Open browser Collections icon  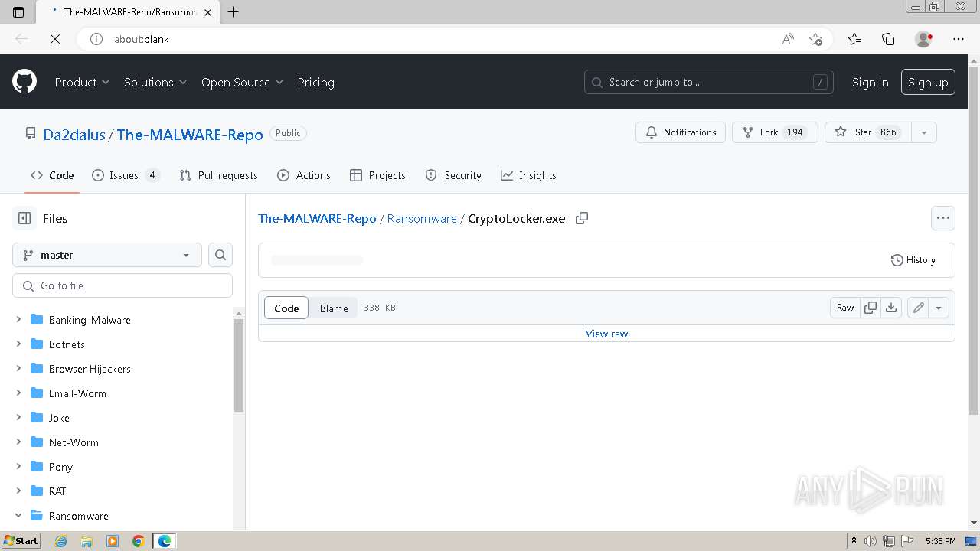click(888, 39)
